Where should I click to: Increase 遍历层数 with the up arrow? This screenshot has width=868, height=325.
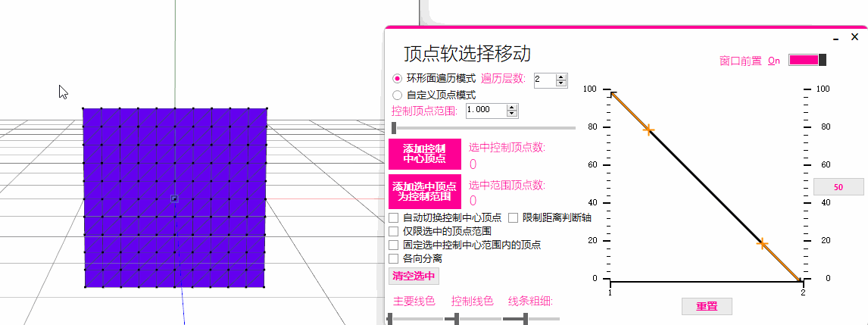tap(561, 77)
